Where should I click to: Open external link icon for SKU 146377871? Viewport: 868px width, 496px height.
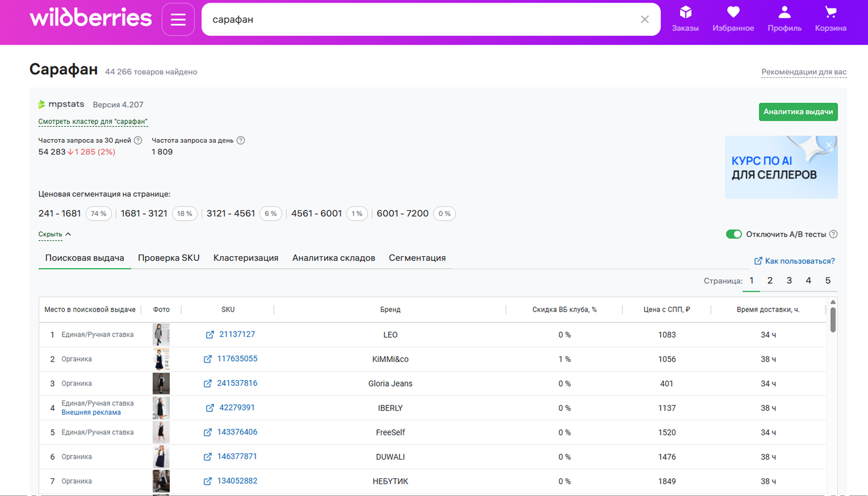pos(208,457)
